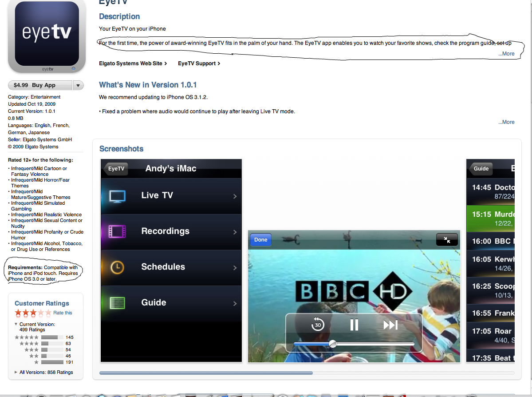532x397 pixels.
Task: Click the fifth star in the rating stars
Action: (x=48, y=313)
